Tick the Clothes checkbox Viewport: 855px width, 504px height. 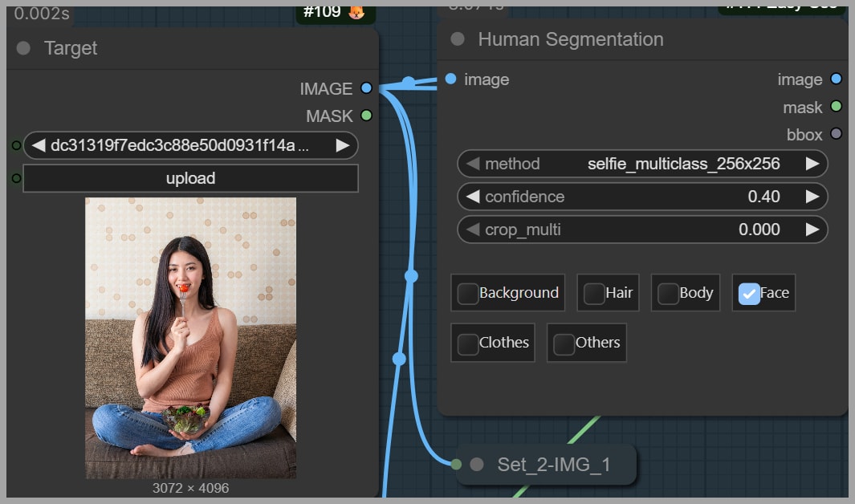point(467,343)
